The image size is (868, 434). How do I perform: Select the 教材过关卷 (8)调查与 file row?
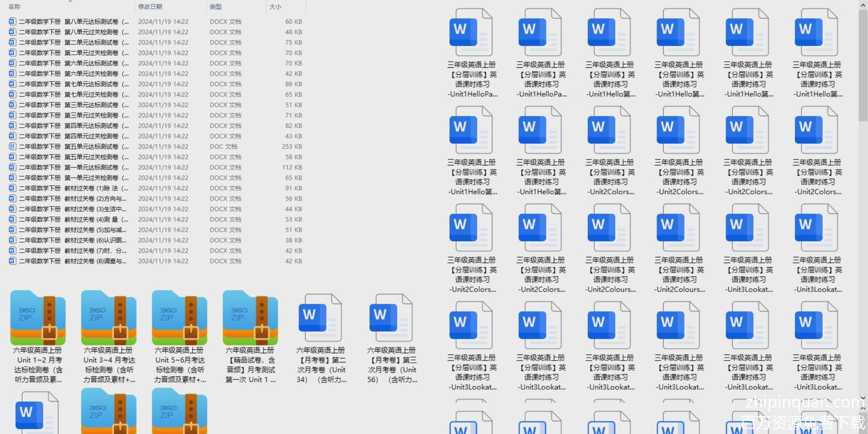click(x=73, y=261)
